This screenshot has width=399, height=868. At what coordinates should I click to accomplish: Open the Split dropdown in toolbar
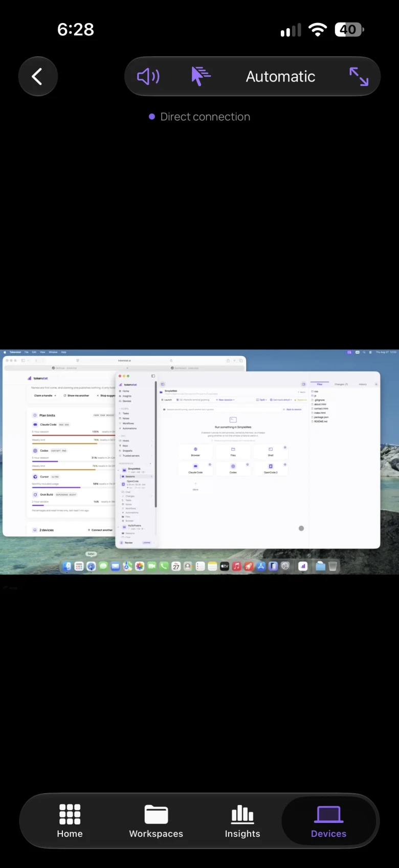261,400
